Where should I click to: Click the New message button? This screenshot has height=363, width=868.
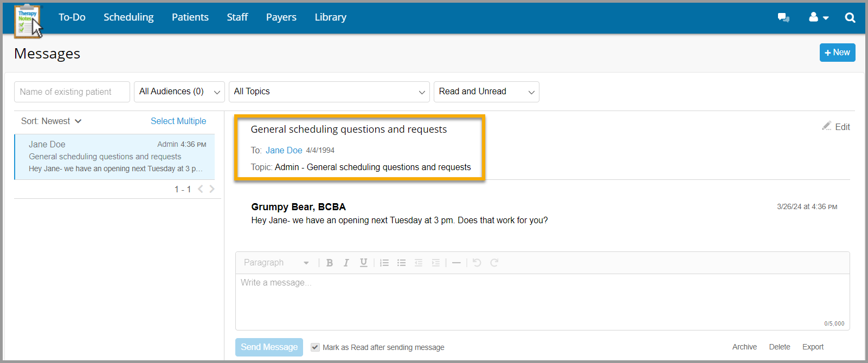click(837, 53)
